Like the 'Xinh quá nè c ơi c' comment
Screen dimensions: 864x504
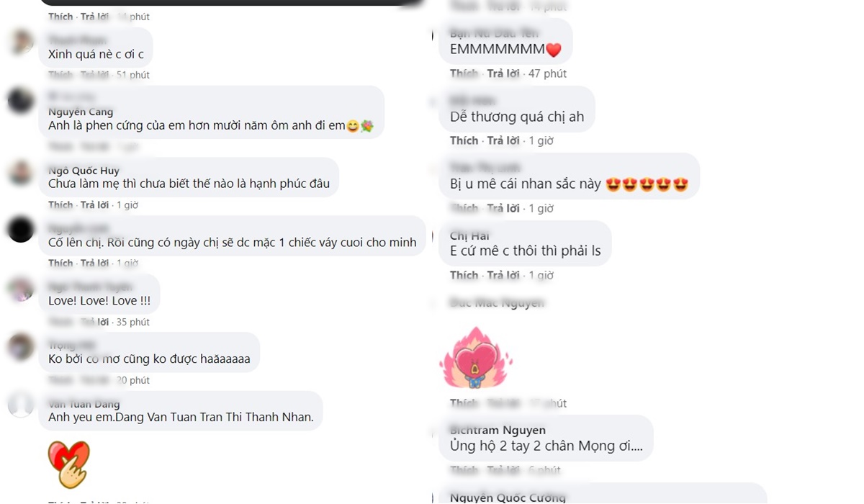click(x=60, y=75)
